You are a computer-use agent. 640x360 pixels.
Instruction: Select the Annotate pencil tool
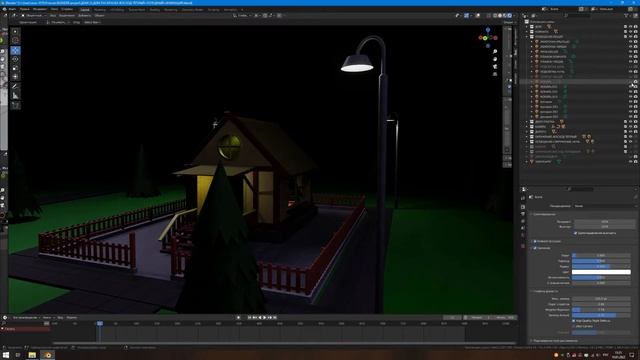tap(15, 87)
